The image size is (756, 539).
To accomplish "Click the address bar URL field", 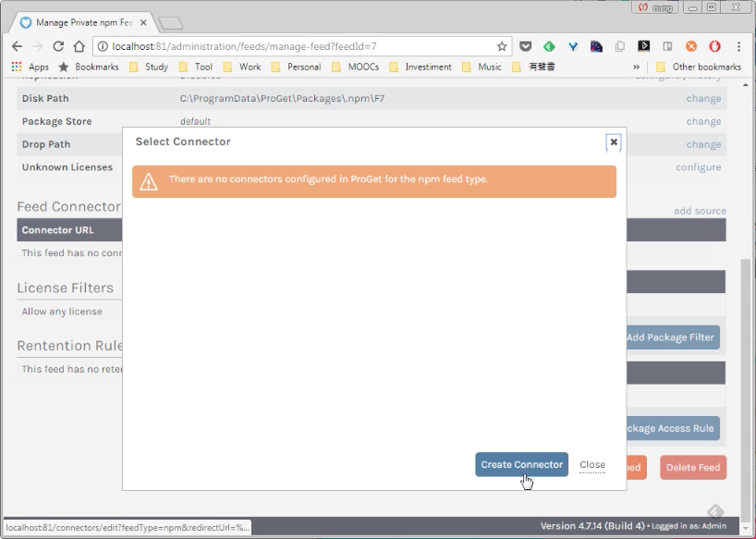I will pos(302,46).
